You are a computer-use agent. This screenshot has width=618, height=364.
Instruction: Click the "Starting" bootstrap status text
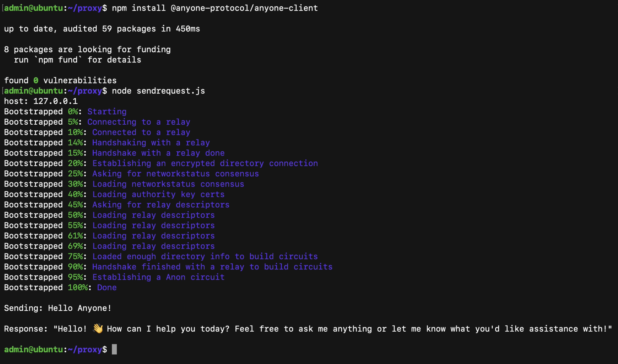pos(107,112)
